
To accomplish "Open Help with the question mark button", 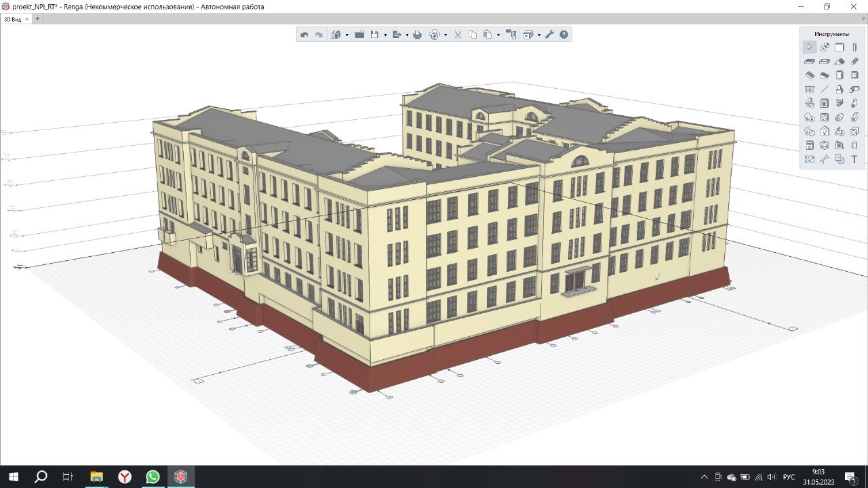I will tap(564, 35).
